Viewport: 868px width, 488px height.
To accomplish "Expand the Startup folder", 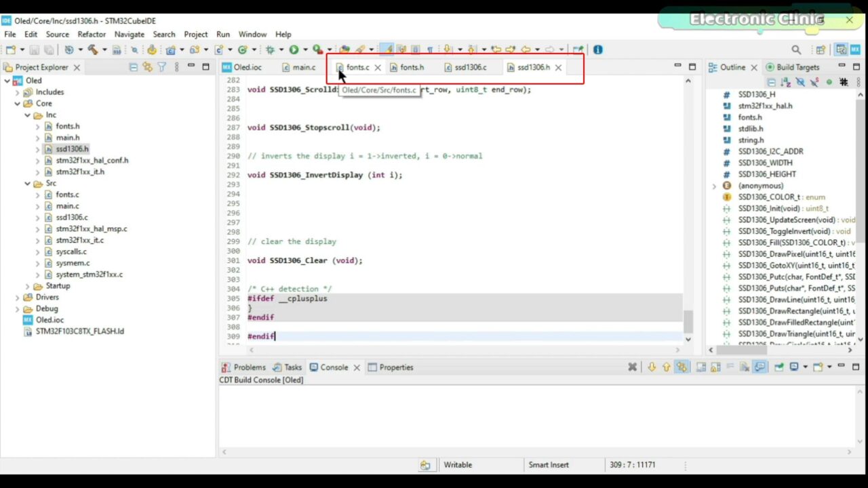I will pyautogui.click(x=28, y=286).
